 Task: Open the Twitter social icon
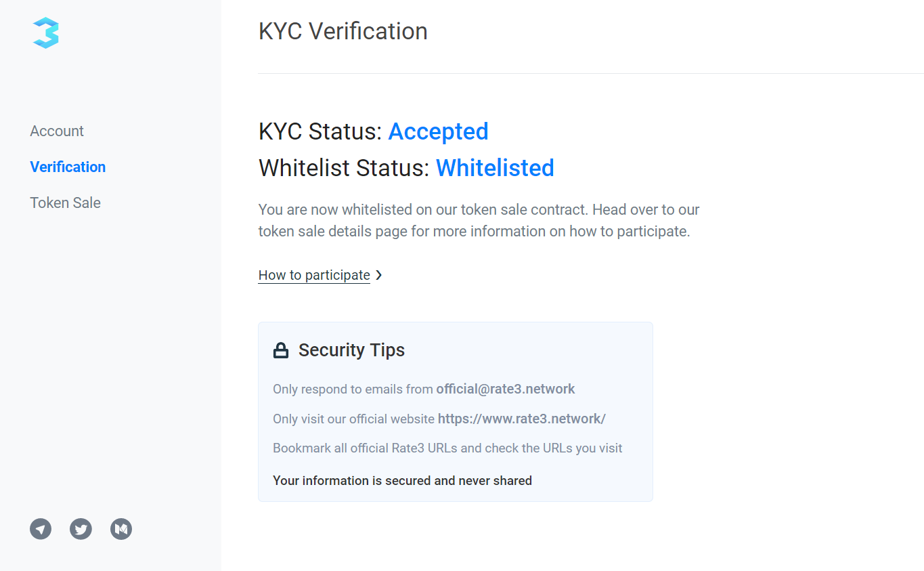click(81, 529)
